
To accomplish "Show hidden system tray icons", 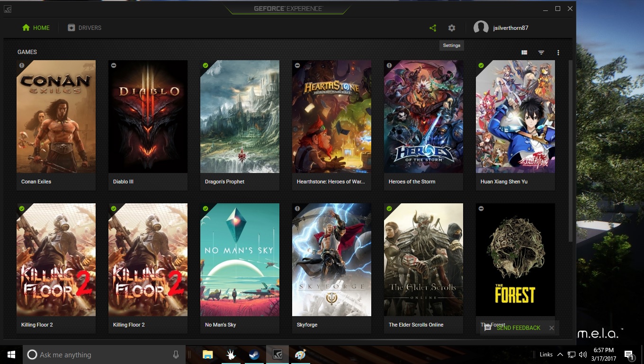I will (560, 355).
